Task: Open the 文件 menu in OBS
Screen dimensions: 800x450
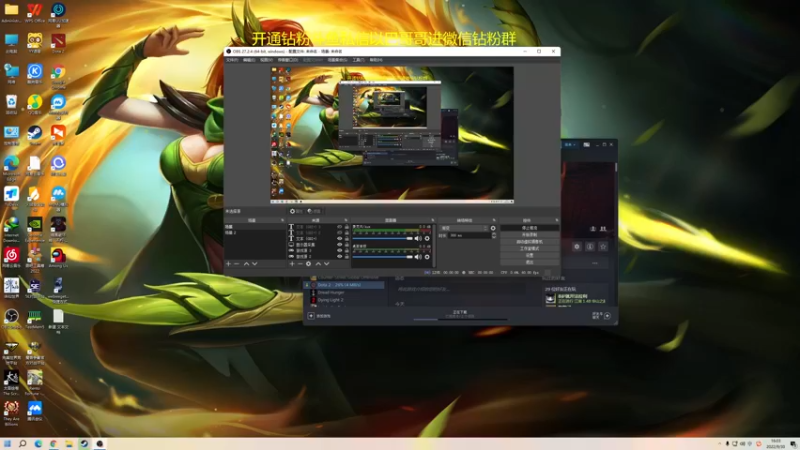Action: coord(232,60)
